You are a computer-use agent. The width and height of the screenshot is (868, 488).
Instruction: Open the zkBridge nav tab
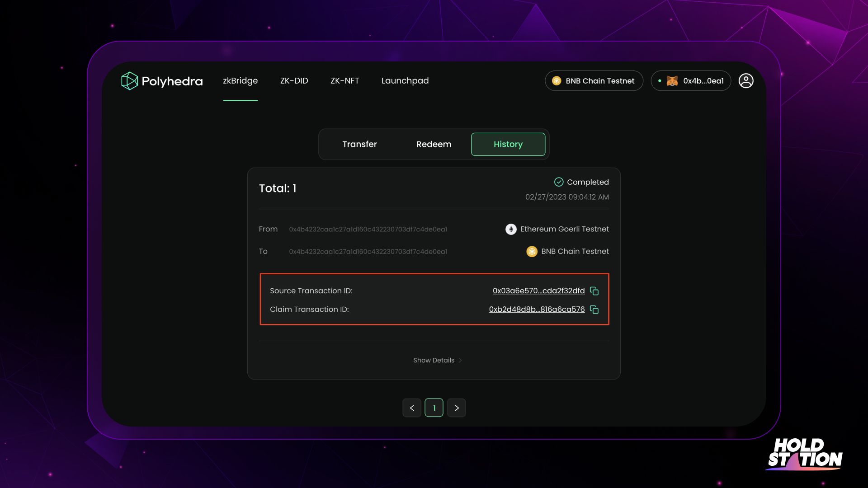241,81
